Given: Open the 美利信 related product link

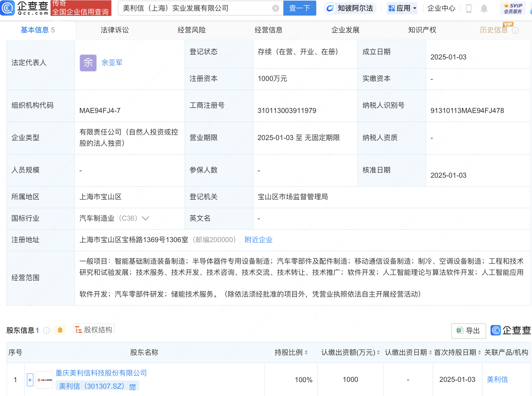Looking at the screenshot, I should (x=497, y=380).
